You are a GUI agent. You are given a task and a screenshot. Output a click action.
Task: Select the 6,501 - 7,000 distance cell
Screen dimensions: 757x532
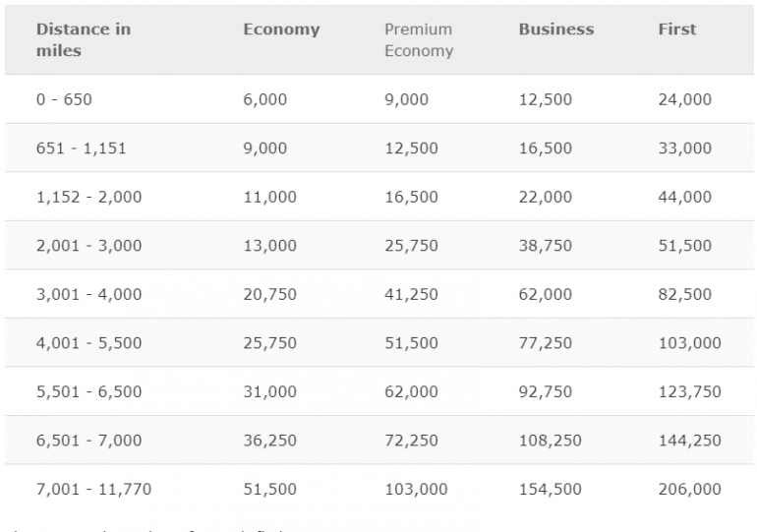point(88,441)
